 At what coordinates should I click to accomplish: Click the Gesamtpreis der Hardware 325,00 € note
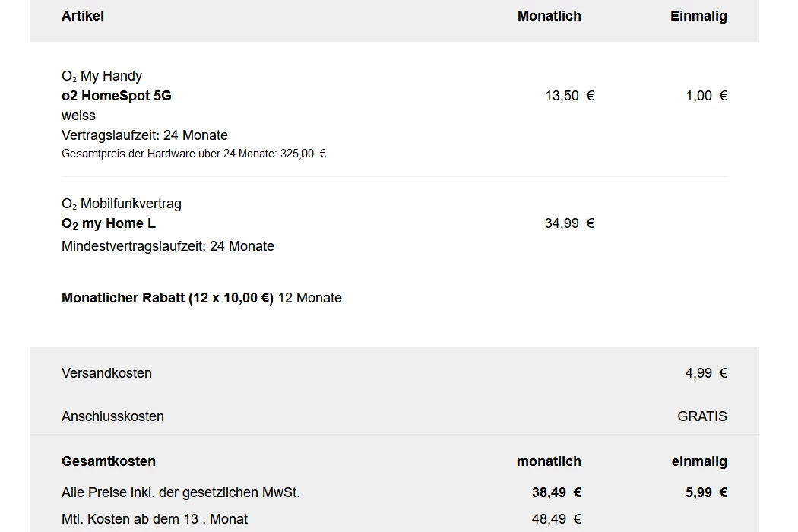click(x=193, y=154)
